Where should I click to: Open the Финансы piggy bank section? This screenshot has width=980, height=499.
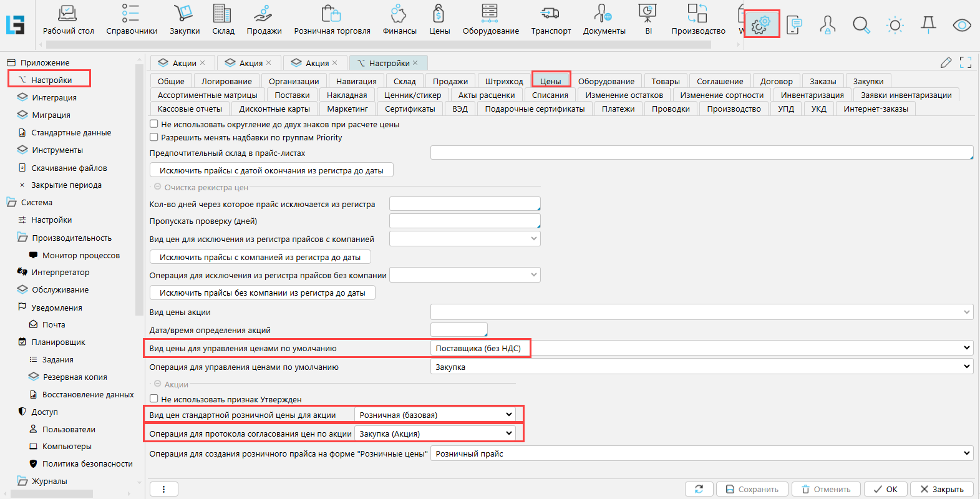coord(399,19)
